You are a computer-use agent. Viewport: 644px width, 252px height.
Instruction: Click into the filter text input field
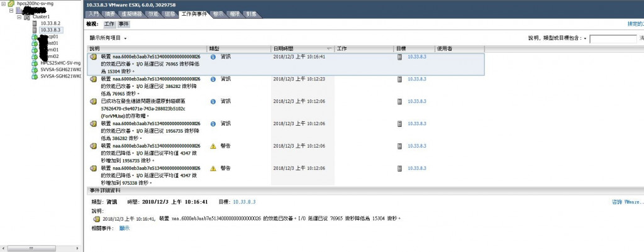click(613, 39)
